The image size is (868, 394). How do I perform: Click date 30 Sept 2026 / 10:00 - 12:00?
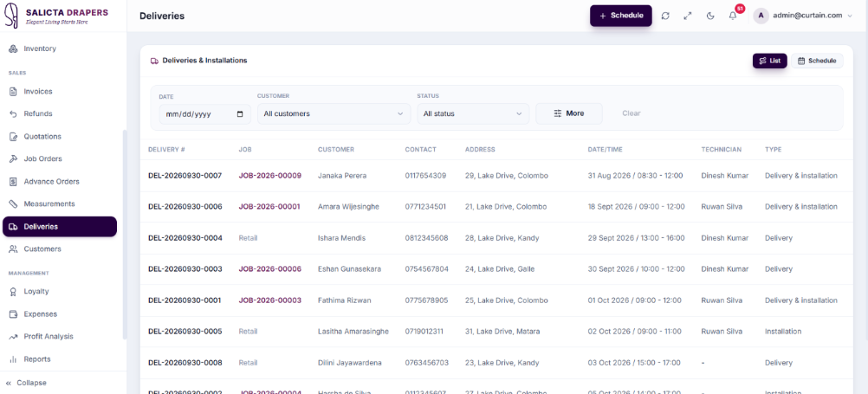tap(636, 269)
